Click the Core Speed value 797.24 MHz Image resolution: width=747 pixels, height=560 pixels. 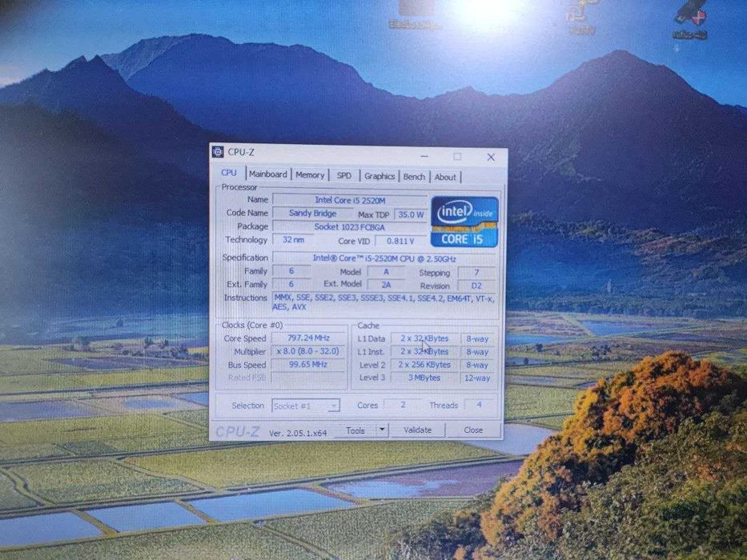click(x=308, y=338)
